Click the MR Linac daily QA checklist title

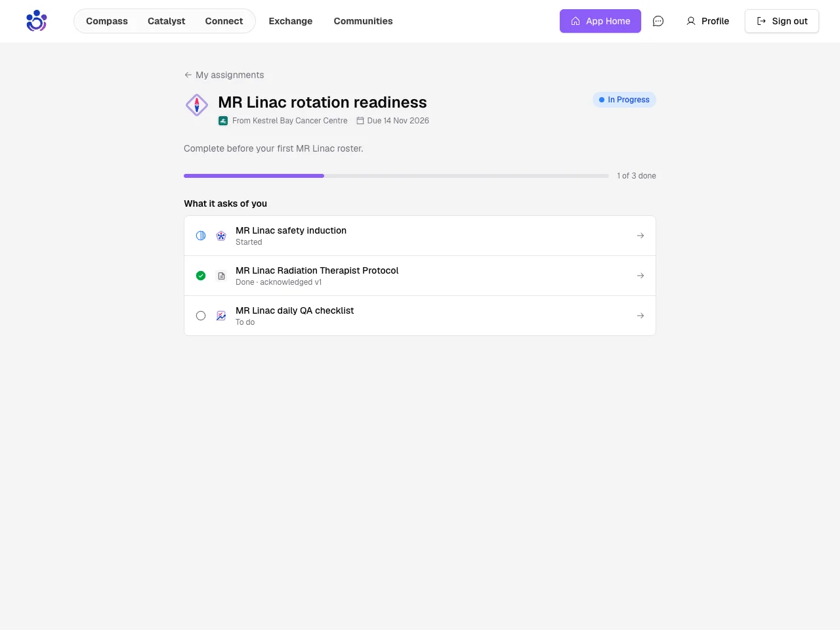[295, 310]
